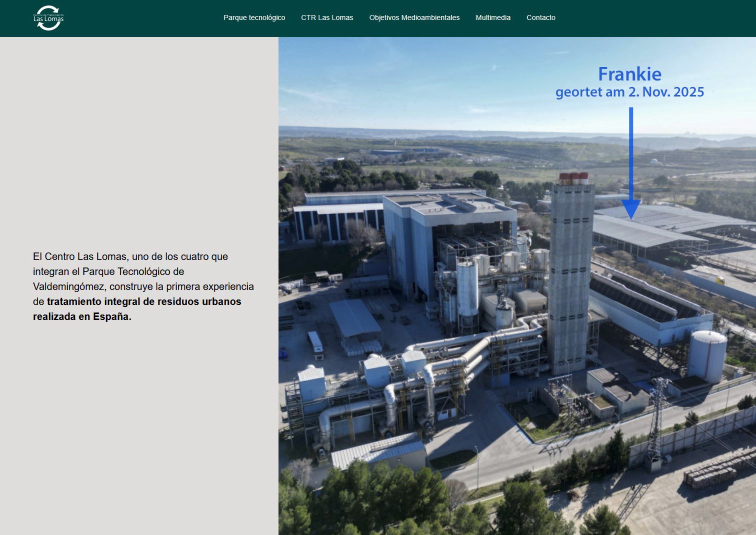Click the blue 'Frankie' label
Image resolution: width=756 pixels, height=535 pixels.
629,74
